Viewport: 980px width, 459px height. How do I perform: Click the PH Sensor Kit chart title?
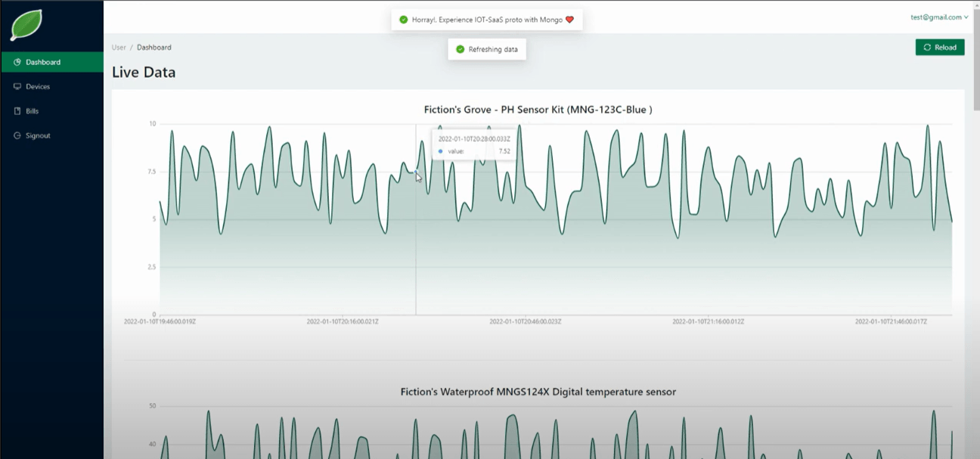(x=538, y=110)
